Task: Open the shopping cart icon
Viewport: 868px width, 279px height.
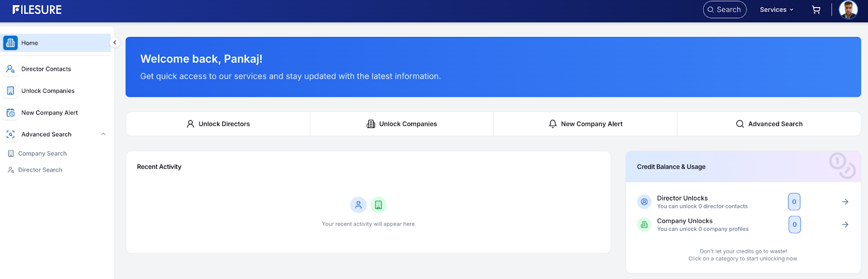Action: 816,10
